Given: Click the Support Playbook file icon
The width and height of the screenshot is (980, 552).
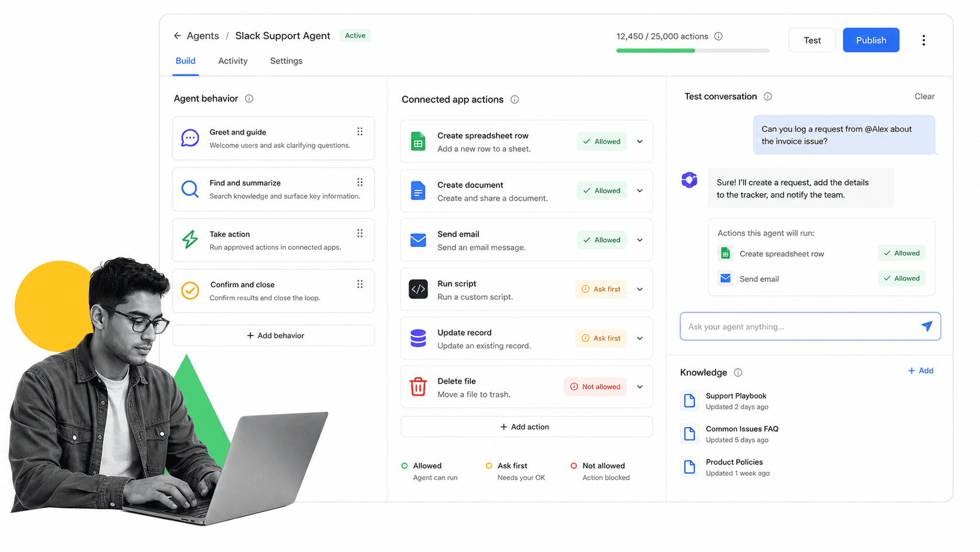Looking at the screenshot, I should [x=689, y=401].
